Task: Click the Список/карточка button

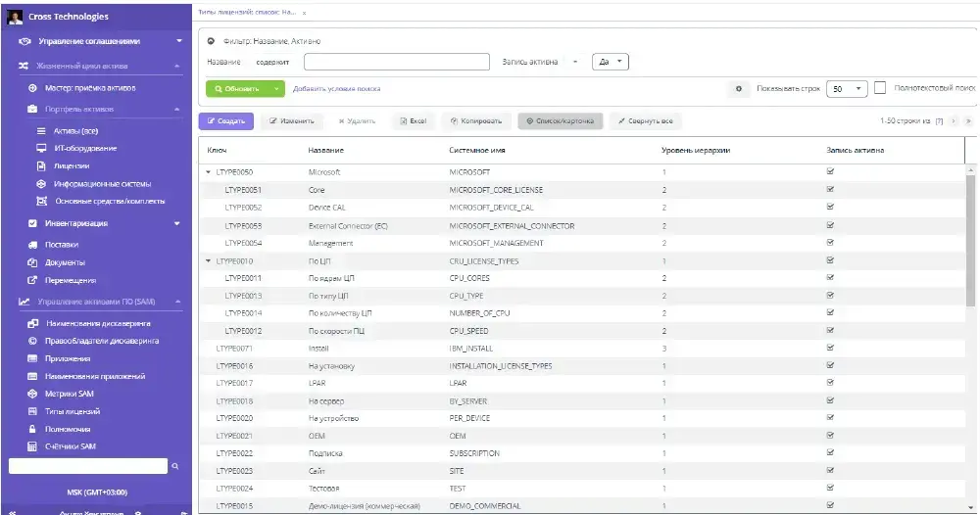Action: (560, 121)
